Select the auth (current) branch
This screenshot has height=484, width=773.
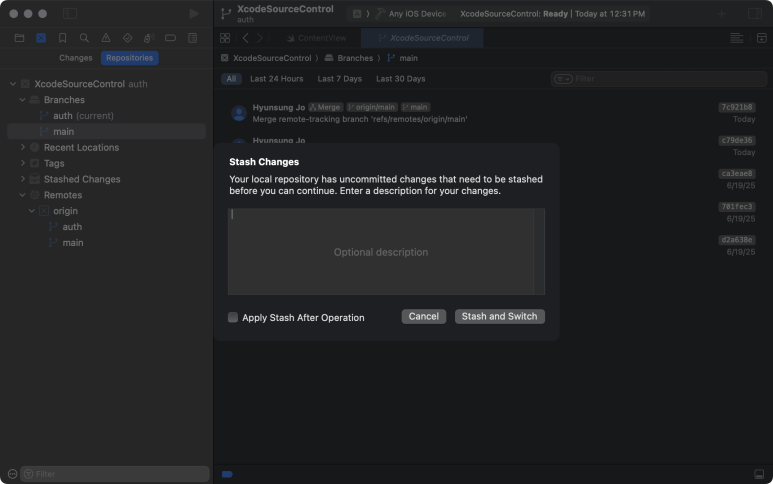106,116
